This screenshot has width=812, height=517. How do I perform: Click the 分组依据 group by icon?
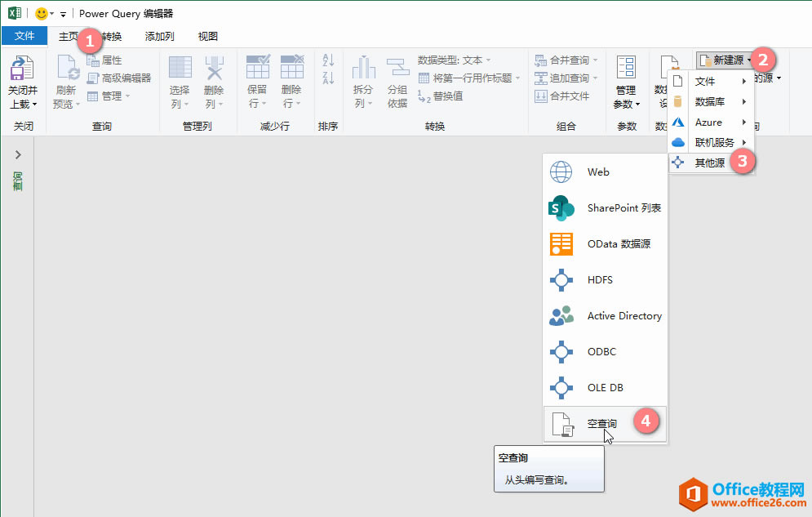pos(397,68)
